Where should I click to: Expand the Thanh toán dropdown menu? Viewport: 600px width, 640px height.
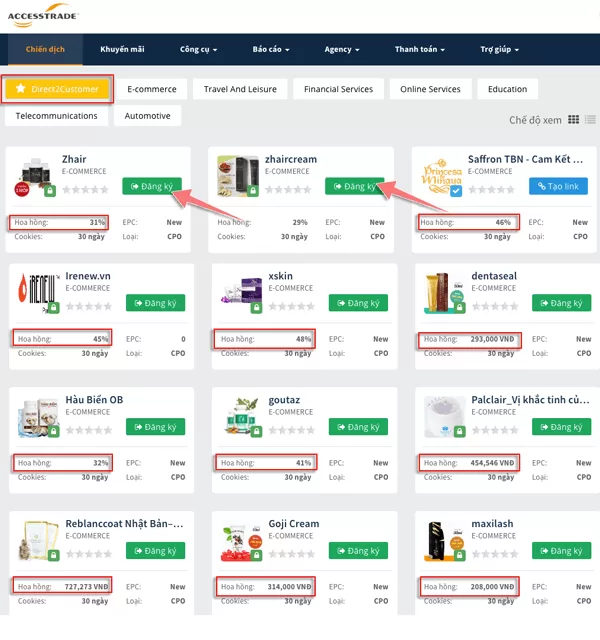point(420,49)
